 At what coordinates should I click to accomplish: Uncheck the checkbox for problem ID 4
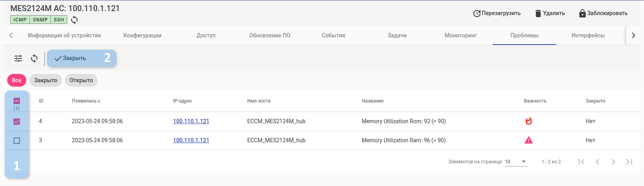point(17,122)
